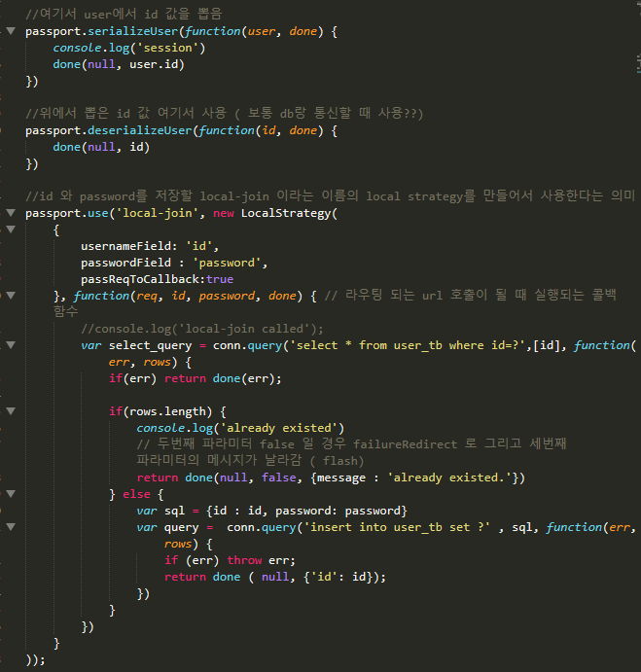Viewport: 641px width, 672px height.
Task: Fold the var query conn.query callback
Action: pos(11,527)
